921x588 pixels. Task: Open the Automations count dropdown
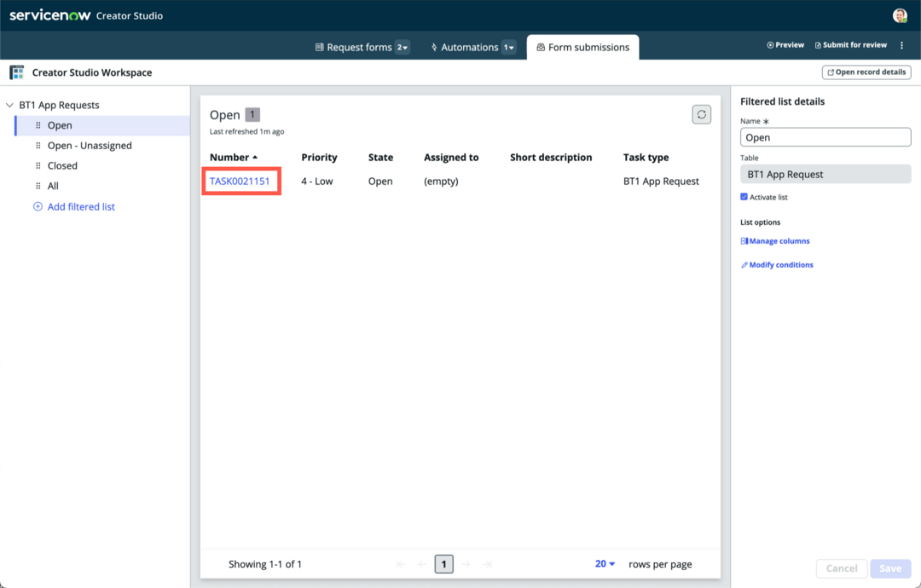509,48
